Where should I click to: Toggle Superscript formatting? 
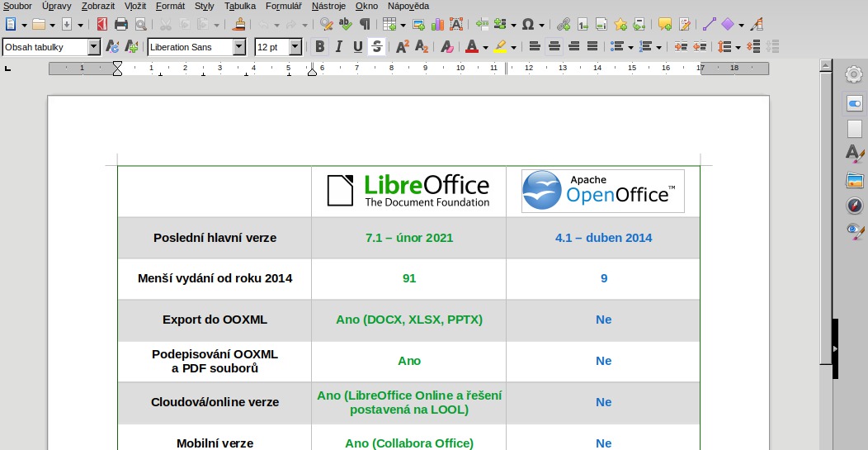coord(403,47)
